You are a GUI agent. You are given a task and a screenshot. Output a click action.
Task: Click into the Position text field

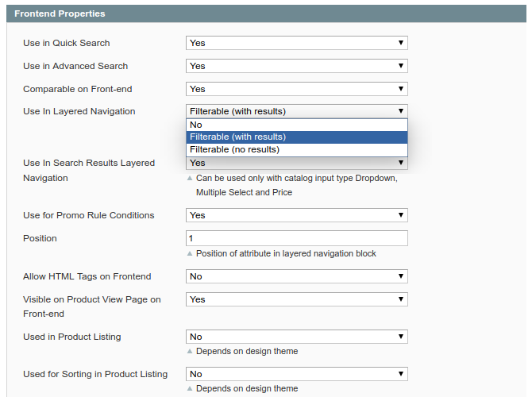pyautogui.click(x=297, y=238)
